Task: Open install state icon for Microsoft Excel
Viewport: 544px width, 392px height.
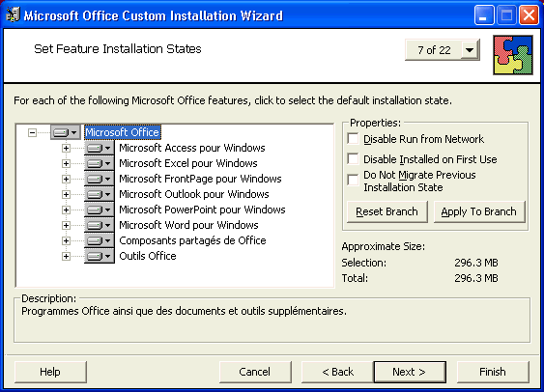Action: tap(99, 163)
